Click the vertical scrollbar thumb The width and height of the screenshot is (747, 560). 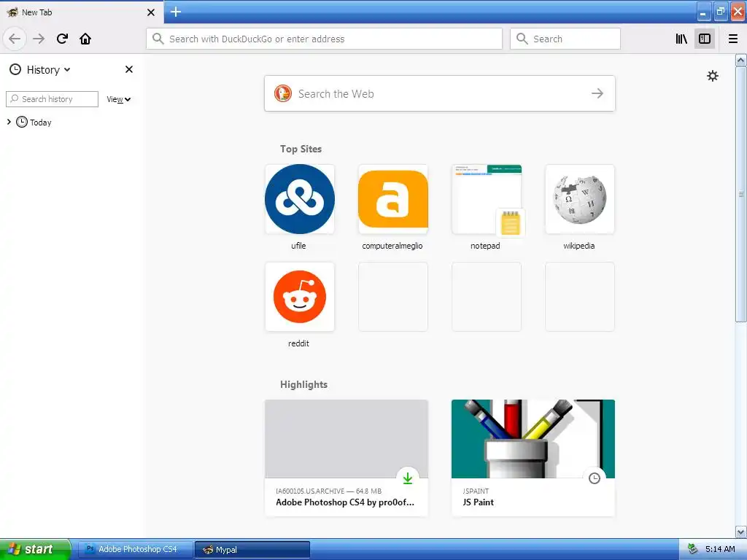[741, 194]
